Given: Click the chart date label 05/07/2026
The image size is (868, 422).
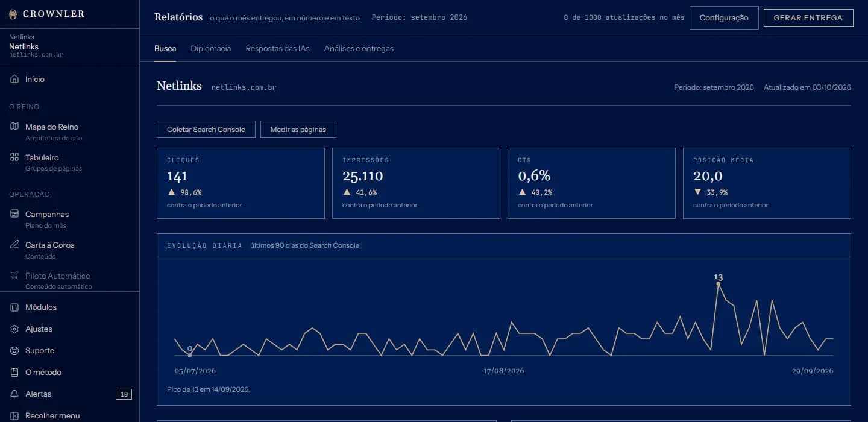Looking at the screenshot, I should (x=195, y=371).
